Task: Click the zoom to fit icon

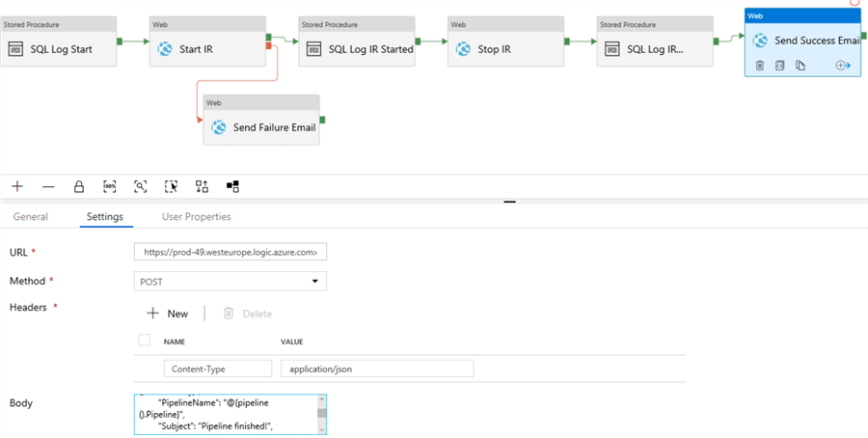Action: [141, 186]
